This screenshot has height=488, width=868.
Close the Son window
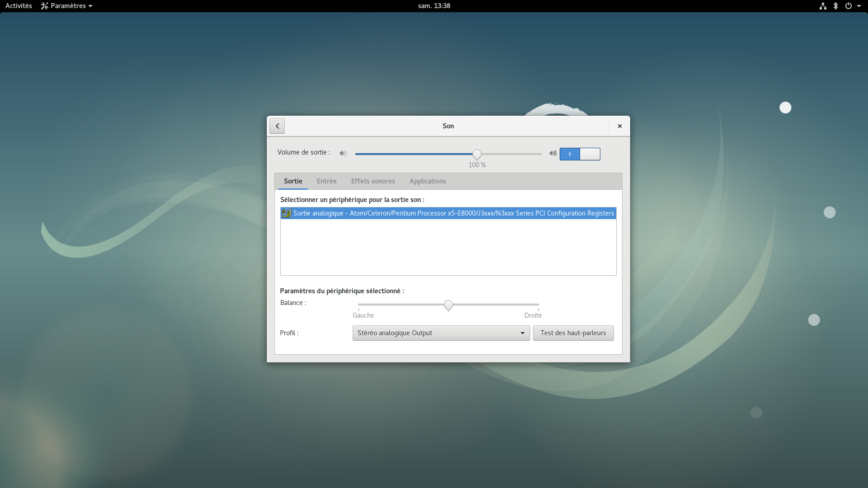coord(620,126)
